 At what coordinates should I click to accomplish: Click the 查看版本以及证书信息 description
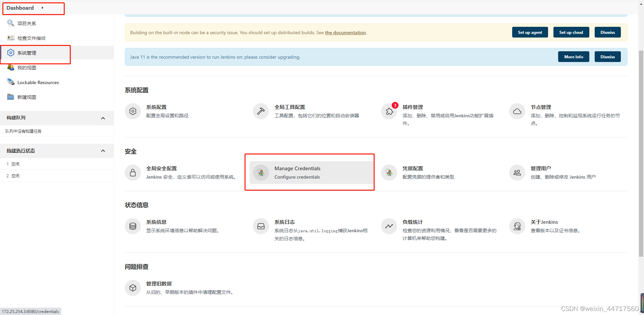pyautogui.click(x=555, y=231)
